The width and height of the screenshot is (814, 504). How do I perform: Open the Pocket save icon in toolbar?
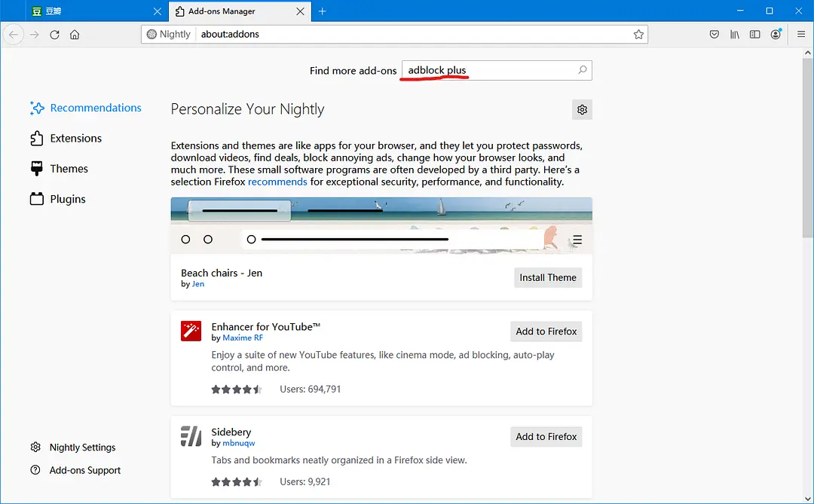[x=714, y=35]
